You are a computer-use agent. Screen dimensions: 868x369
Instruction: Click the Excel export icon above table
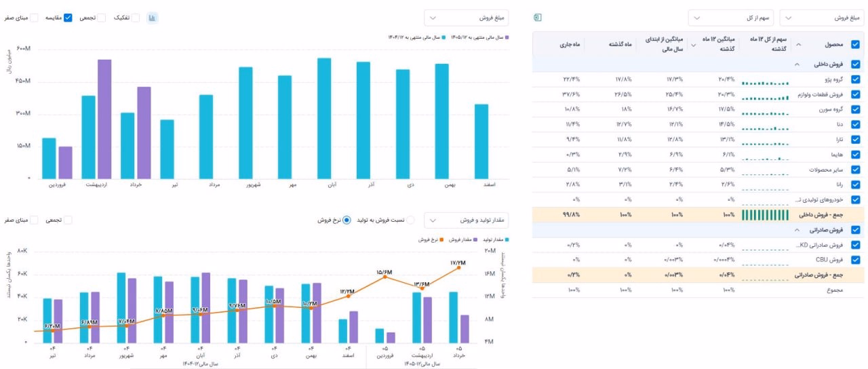538,17
